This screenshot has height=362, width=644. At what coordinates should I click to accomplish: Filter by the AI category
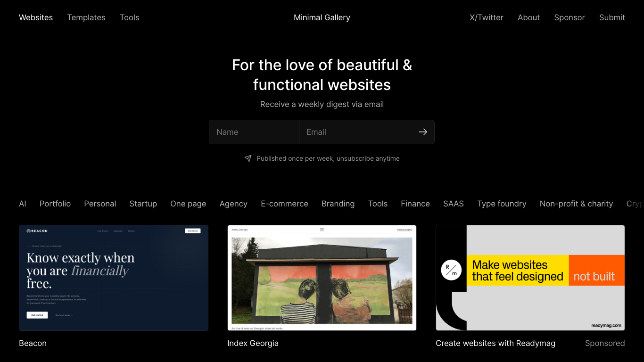coord(23,204)
